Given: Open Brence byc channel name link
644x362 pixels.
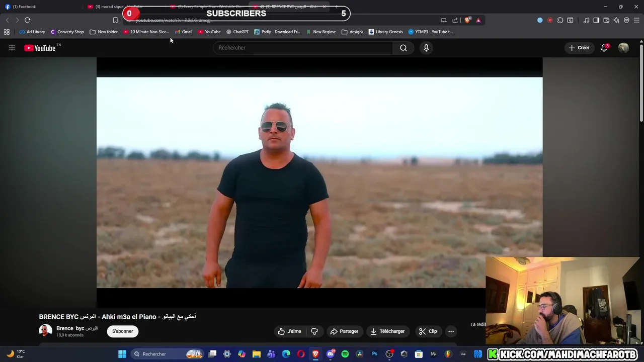Looking at the screenshot, I should coord(77,328).
